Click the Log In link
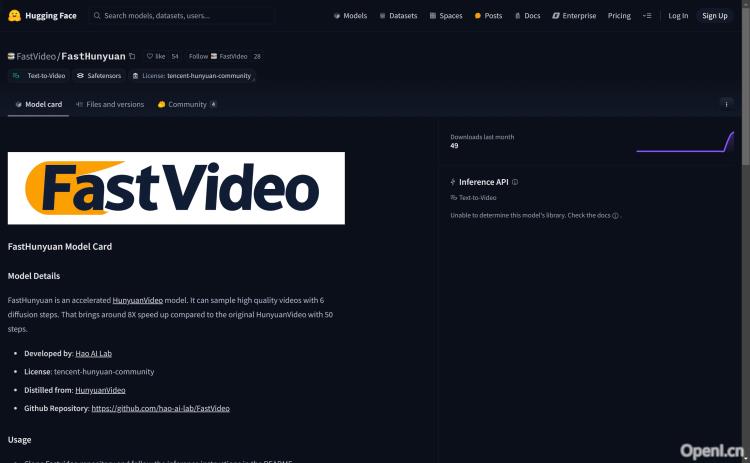 tap(678, 16)
